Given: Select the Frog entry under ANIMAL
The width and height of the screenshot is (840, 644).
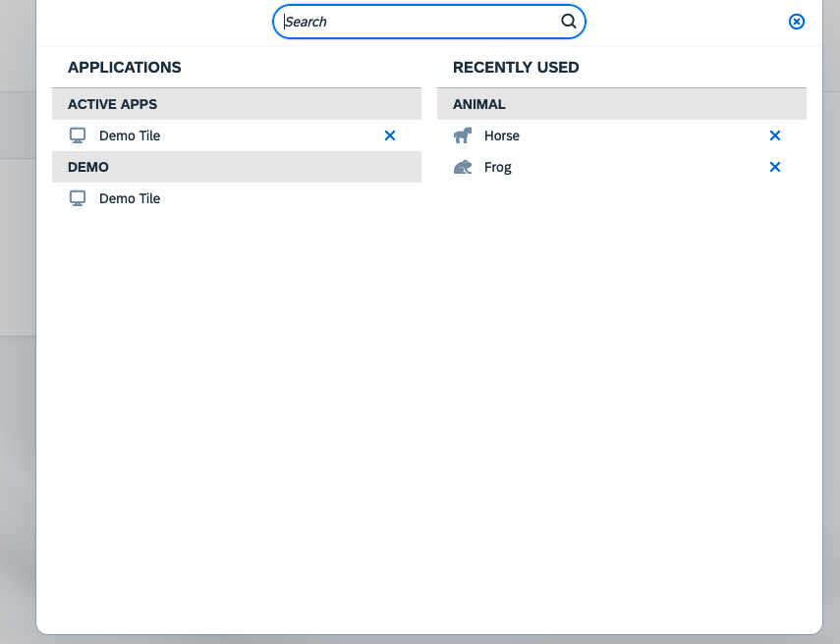Looking at the screenshot, I should 497,167.
